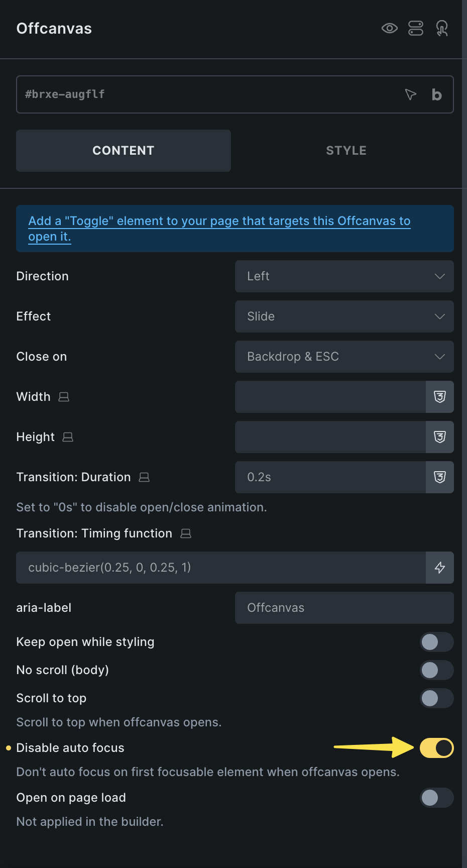Select the CONTENT tab
The width and height of the screenshot is (467, 868).
(x=124, y=151)
